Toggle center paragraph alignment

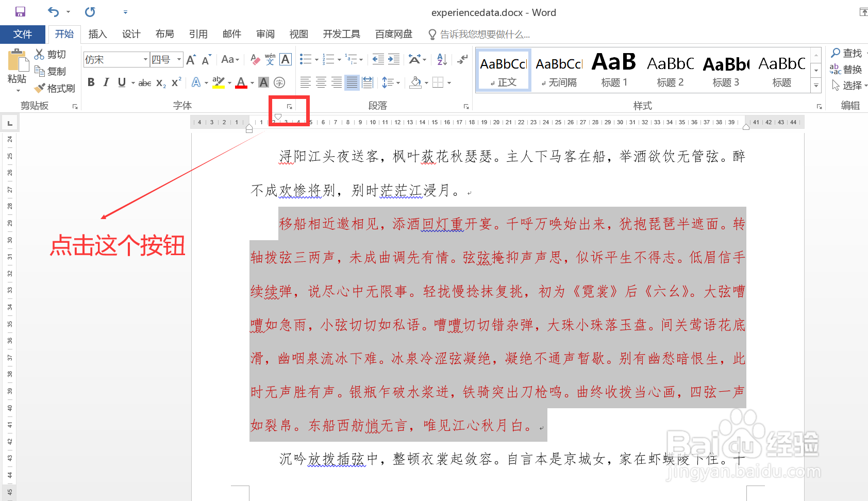point(321,82)
